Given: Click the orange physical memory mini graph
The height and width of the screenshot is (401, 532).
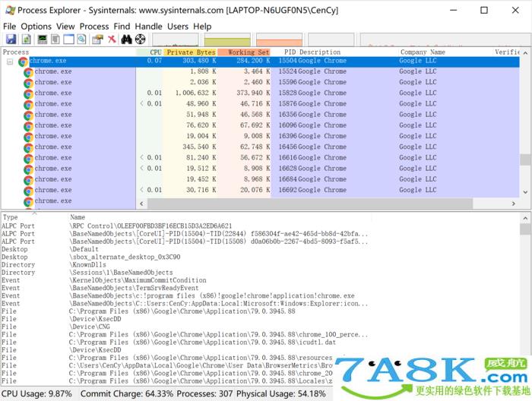Looking at the screenshot, I should (279, 39).
